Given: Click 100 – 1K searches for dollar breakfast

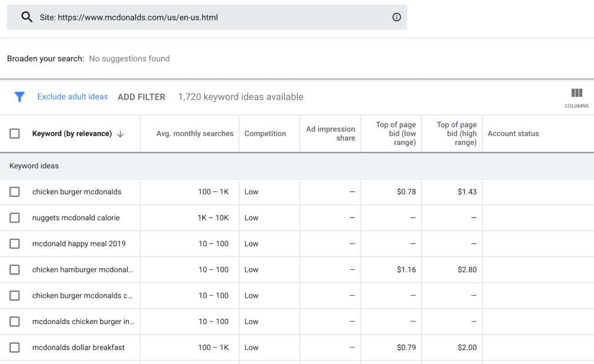Looking at the screenshot, I should [x=213, y=348].
